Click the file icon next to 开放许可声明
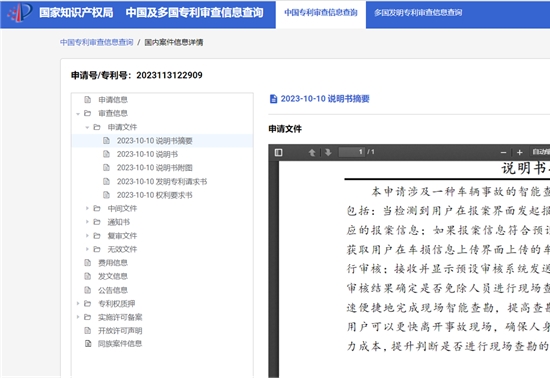The width and height of the screenshot is (550, 378). (87, 331)
